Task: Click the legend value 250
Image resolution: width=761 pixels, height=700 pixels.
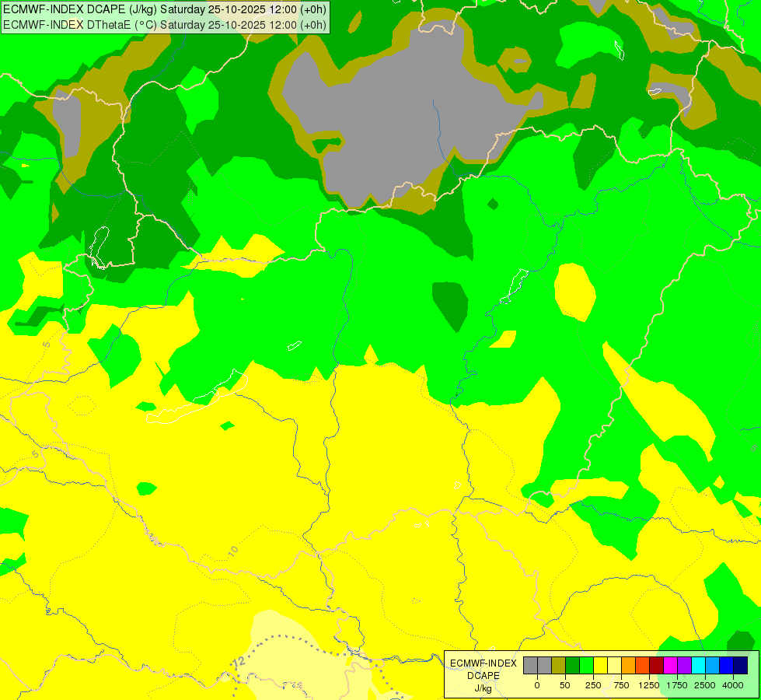Action: (x=593, y=685)
